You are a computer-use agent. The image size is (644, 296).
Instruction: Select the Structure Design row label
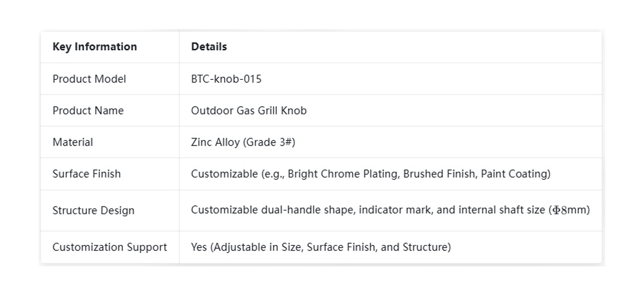pyautogui.click(x=93, y=210)
